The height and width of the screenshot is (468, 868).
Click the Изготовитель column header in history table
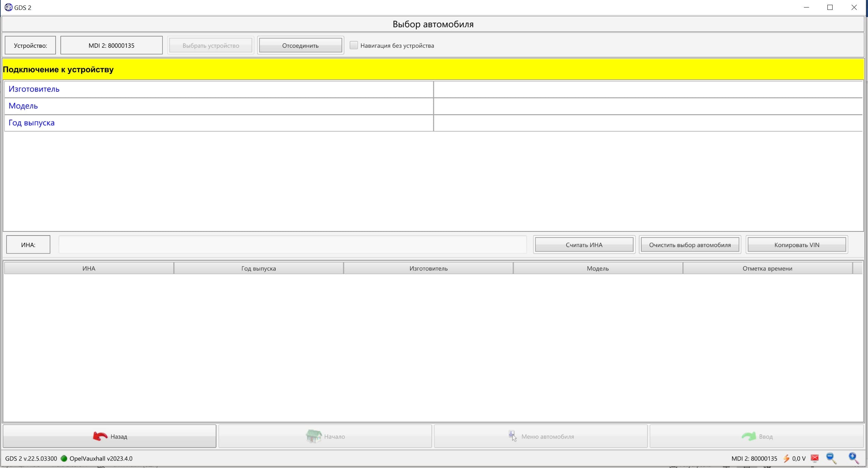coord(428,268)
